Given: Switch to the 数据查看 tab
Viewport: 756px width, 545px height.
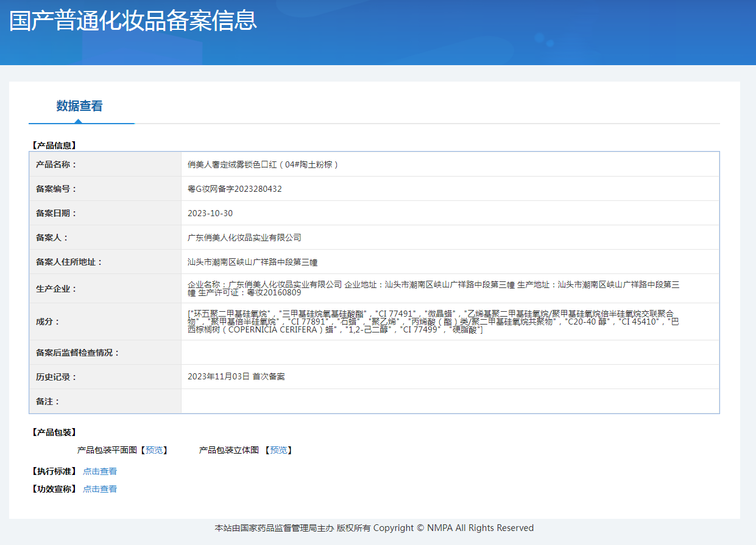Looking at the screenshot, I should point(80,107).
